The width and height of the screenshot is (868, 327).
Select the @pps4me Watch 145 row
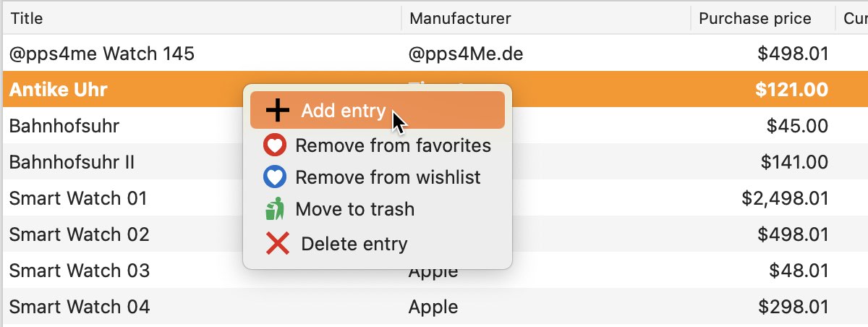[x=434, y=53]
